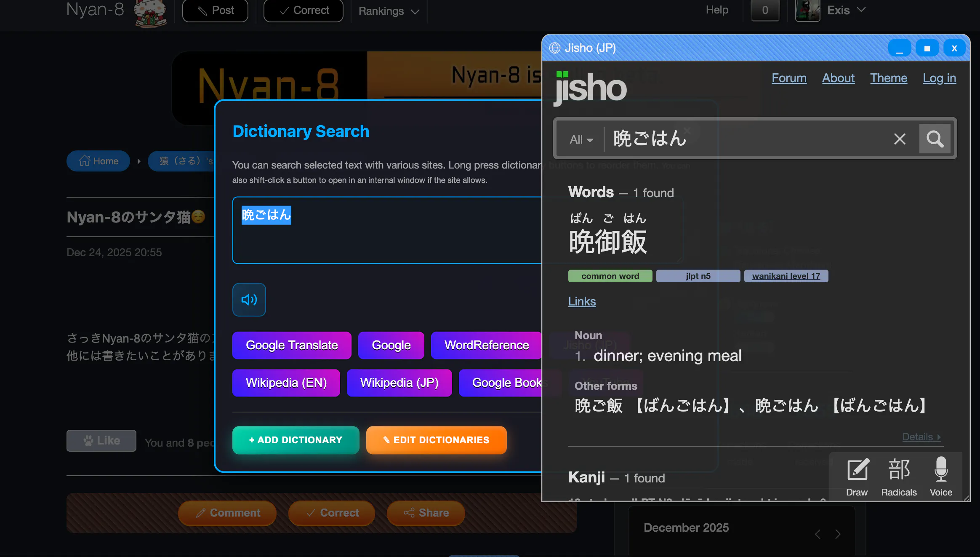Screen dimensions: 980x557
Task: Open the Jisho Radicals selector
Action: [x=899, y=477]
